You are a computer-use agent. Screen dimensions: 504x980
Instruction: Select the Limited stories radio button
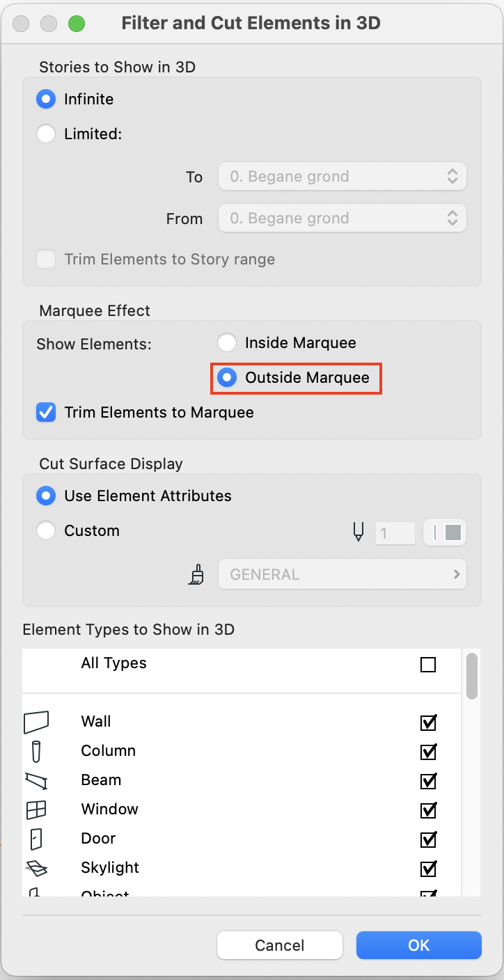46,134
